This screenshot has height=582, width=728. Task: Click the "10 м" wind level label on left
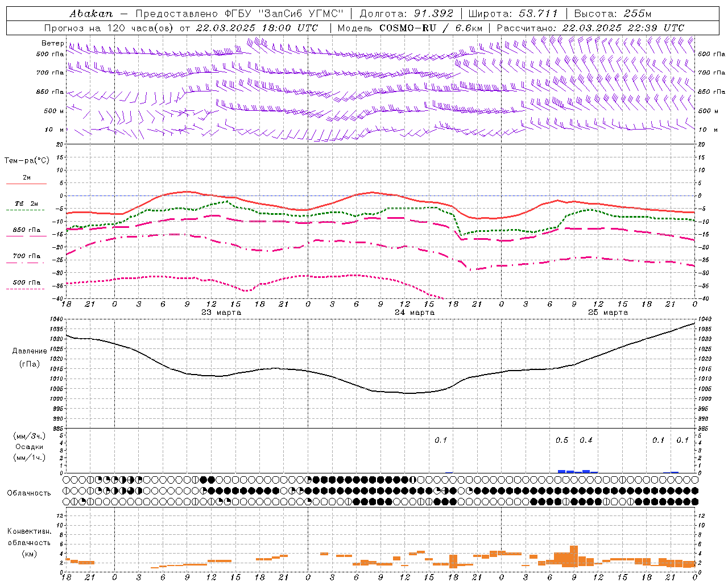click(x=54, y=130)
